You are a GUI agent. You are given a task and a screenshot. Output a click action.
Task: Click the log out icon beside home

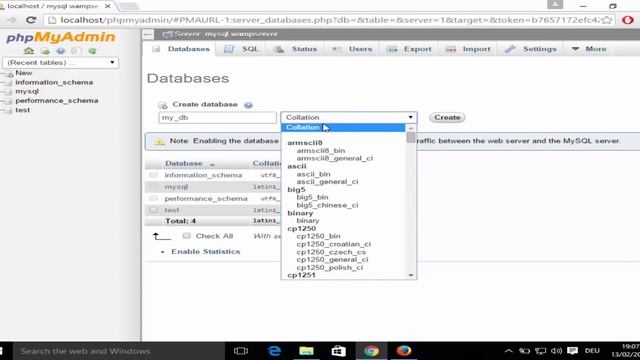(x=45, y=51)
